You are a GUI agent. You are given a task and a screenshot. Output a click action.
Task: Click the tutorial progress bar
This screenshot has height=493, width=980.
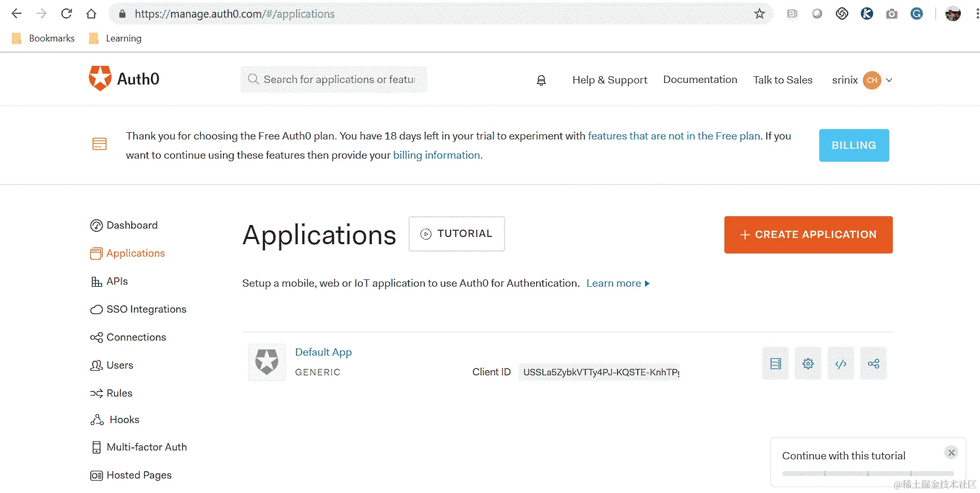pyautogui.click(x=868, y=473)
